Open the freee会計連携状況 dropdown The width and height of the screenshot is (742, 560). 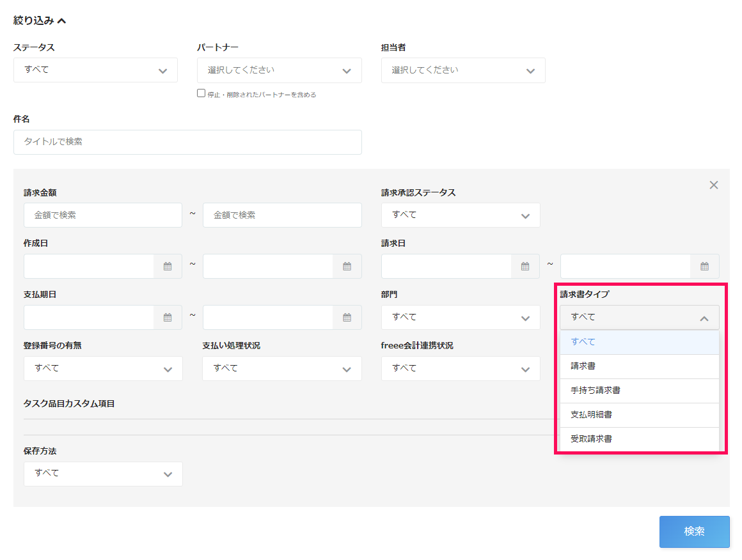point(461,368)
